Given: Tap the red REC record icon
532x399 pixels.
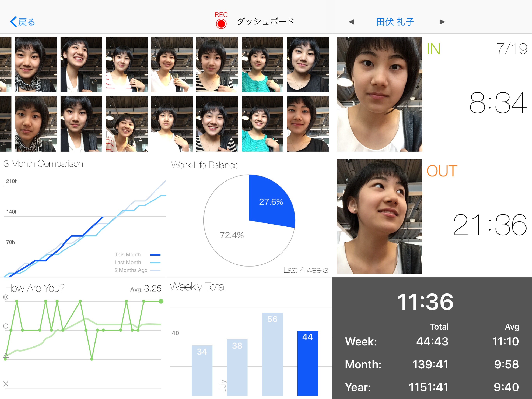Looking at the screenshot, I should 221,24.
